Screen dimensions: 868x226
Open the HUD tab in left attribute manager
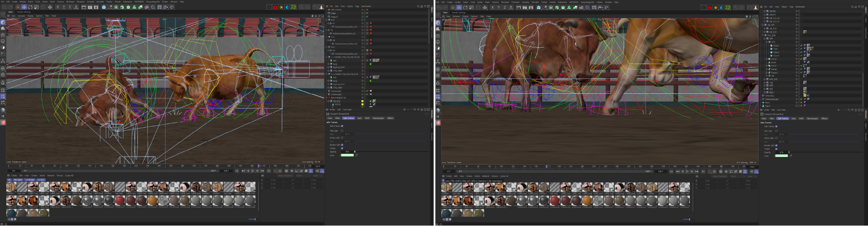pyautogui.click(x=367, y=118)
